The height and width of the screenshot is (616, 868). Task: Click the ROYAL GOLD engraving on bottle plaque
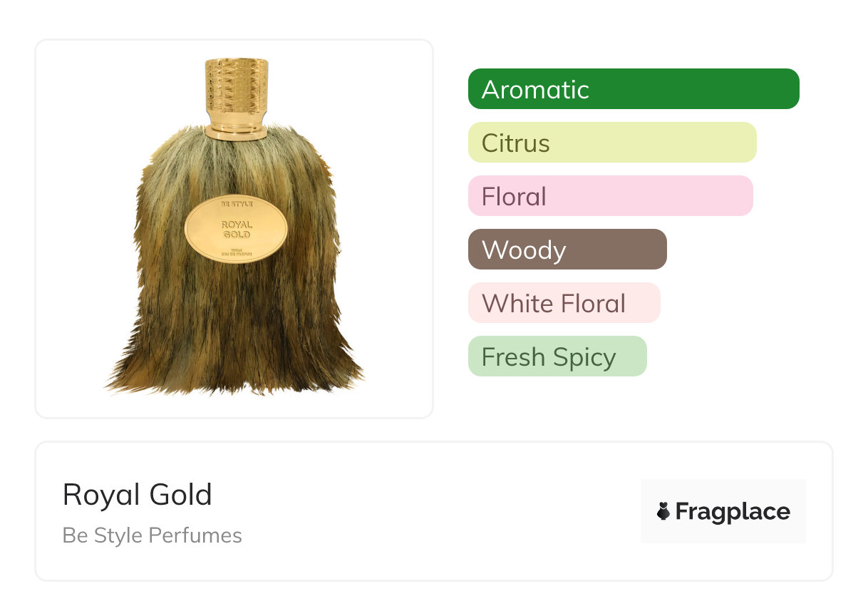236,230
